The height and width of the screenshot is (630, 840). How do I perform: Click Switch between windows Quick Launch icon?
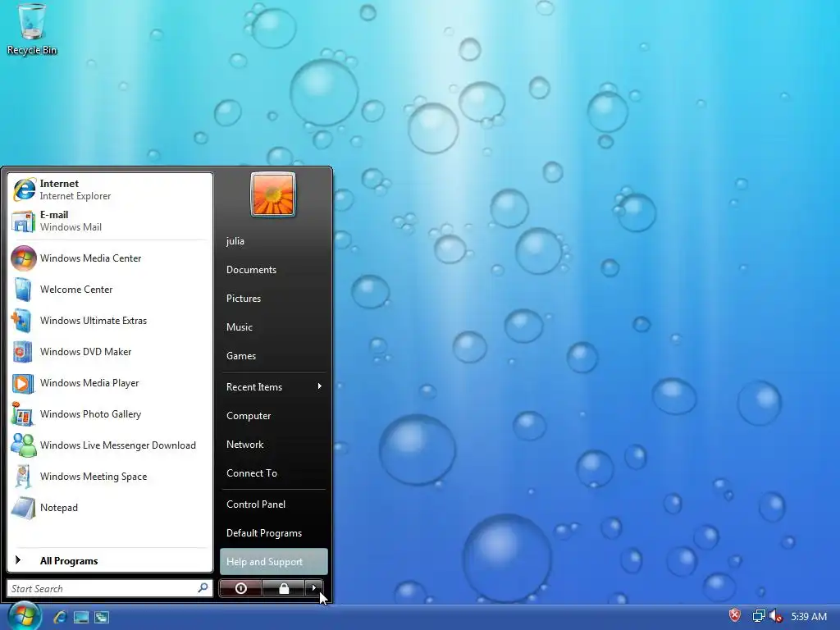[102, 617]
